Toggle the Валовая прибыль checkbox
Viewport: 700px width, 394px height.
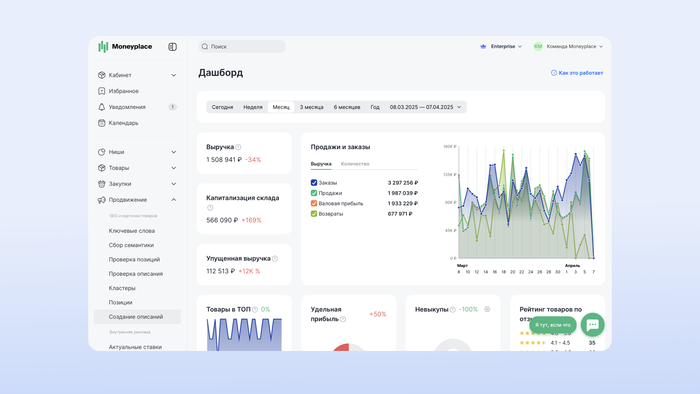click(314, 203)
